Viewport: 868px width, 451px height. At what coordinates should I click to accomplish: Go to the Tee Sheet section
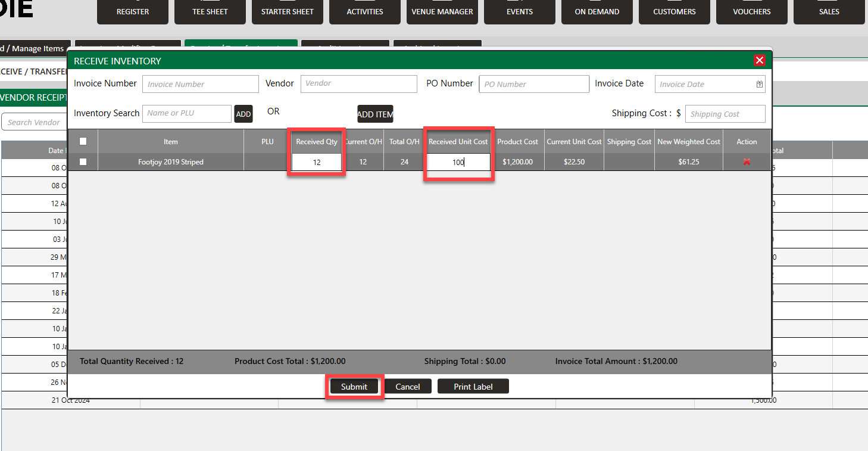210,12
